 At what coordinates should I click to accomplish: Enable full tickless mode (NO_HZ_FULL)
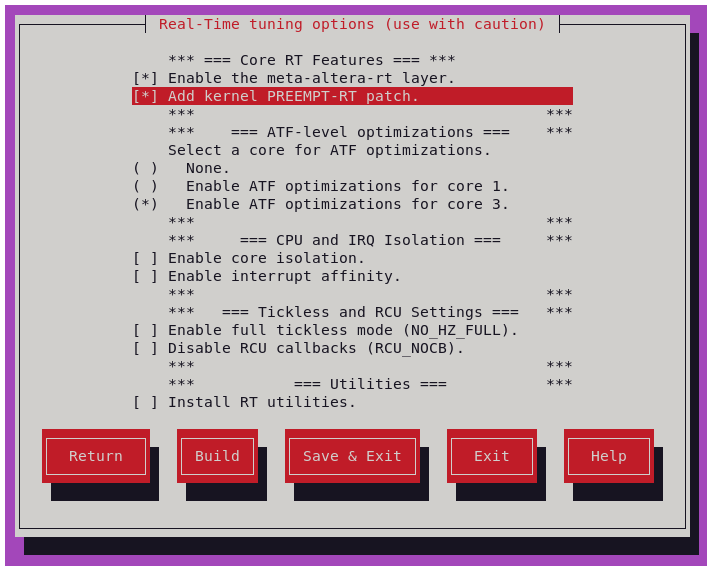[x=145, y=330]
